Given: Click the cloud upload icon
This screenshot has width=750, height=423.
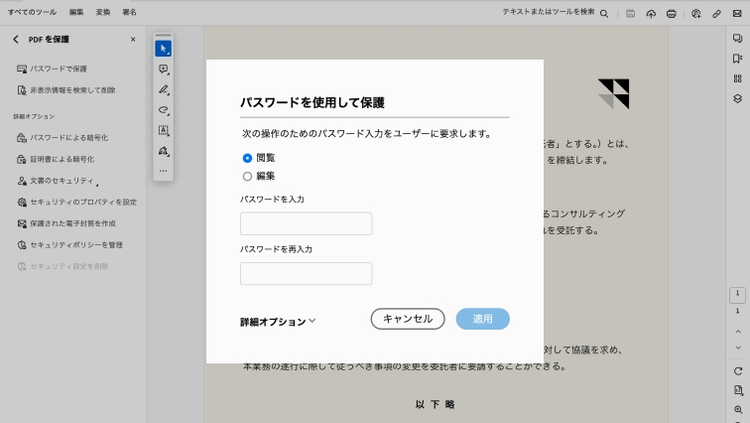Looking at the screenshot, I should click(651, 13).
